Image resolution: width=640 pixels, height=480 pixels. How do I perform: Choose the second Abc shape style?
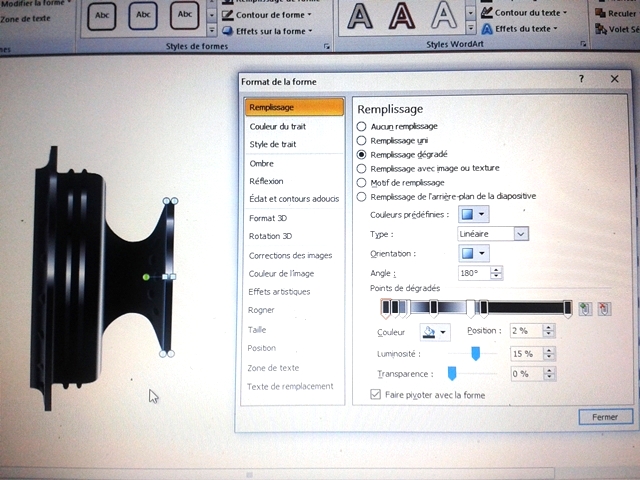[x=144, y=16]
